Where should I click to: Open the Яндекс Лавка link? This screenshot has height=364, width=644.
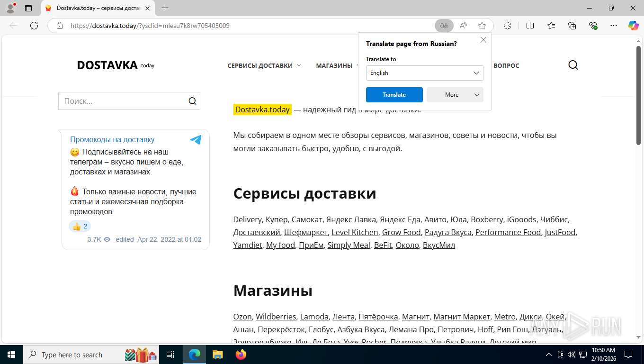point(351,219)
